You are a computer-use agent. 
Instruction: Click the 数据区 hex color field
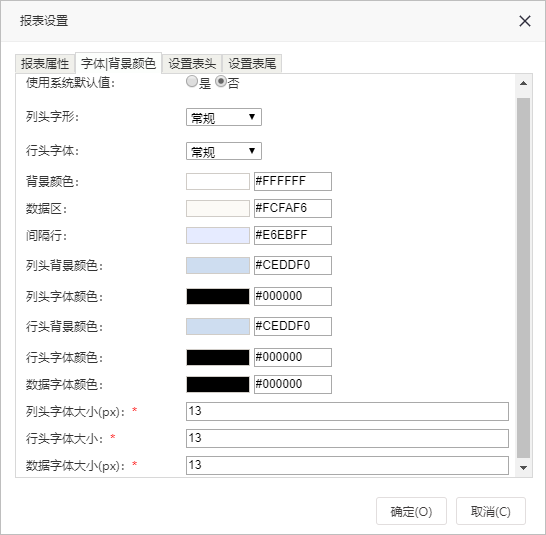(293, 208)
